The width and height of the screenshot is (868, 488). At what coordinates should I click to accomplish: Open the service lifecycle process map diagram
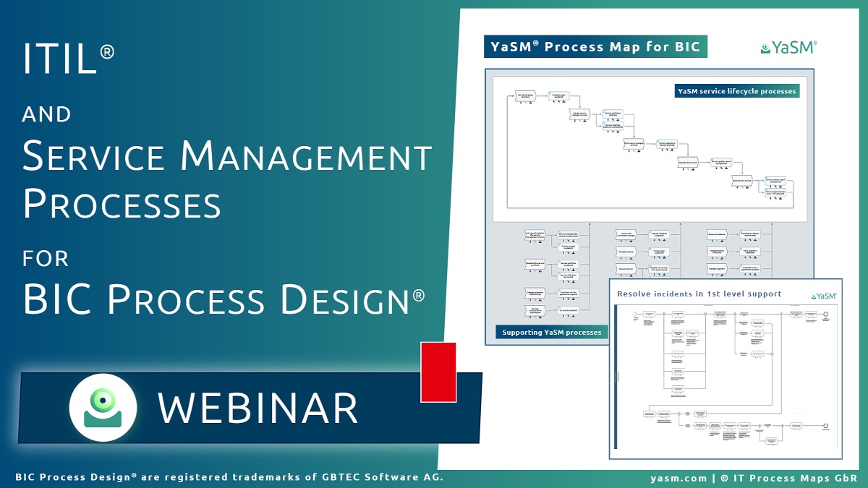(x=650, y=149)
